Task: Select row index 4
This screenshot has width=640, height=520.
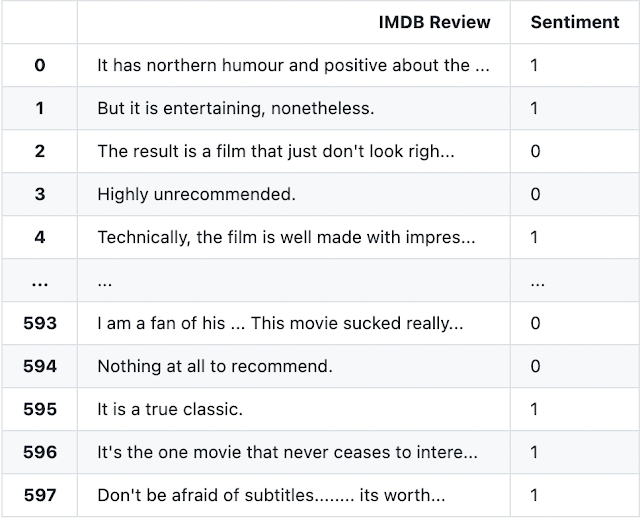Action: tap(40, 237)
